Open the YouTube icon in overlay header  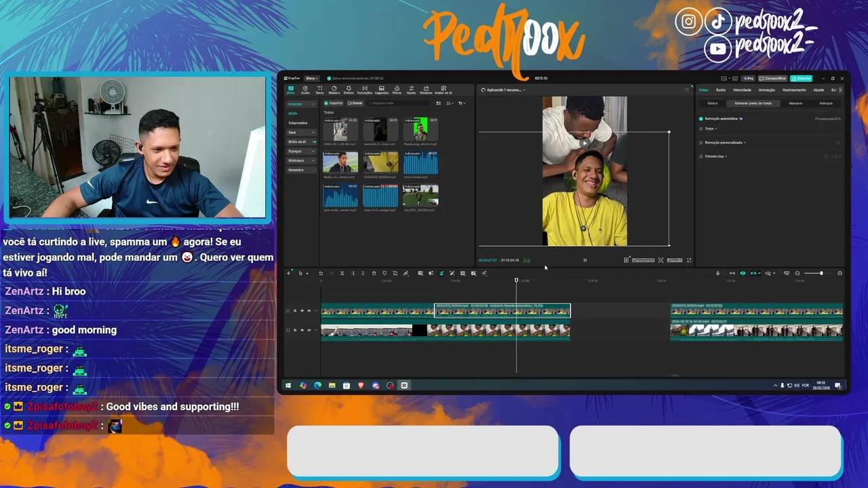tap(718, 49)
